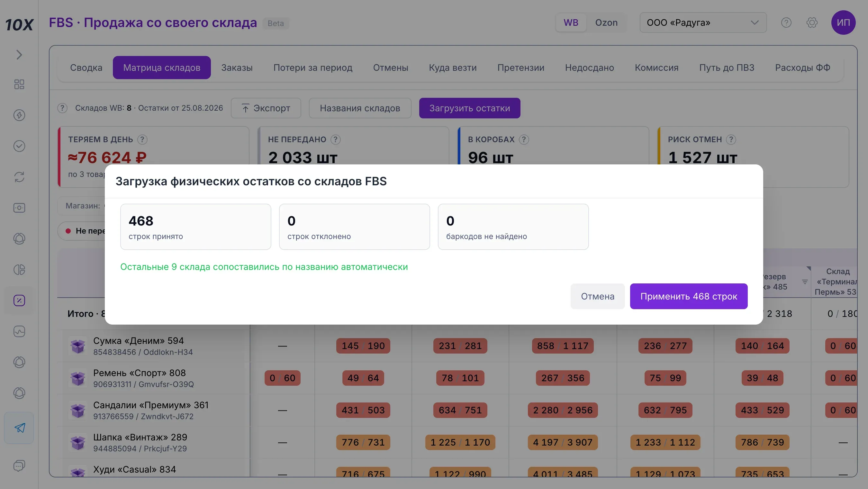Switch marketplace to WB
This screenshot has width=868, height=489.
click(x=571, y=23)
